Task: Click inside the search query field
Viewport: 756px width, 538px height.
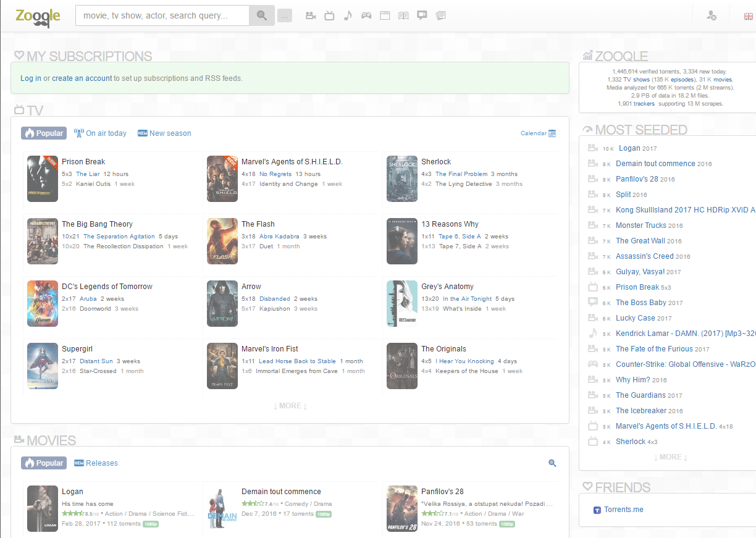Action: (162, 15)
